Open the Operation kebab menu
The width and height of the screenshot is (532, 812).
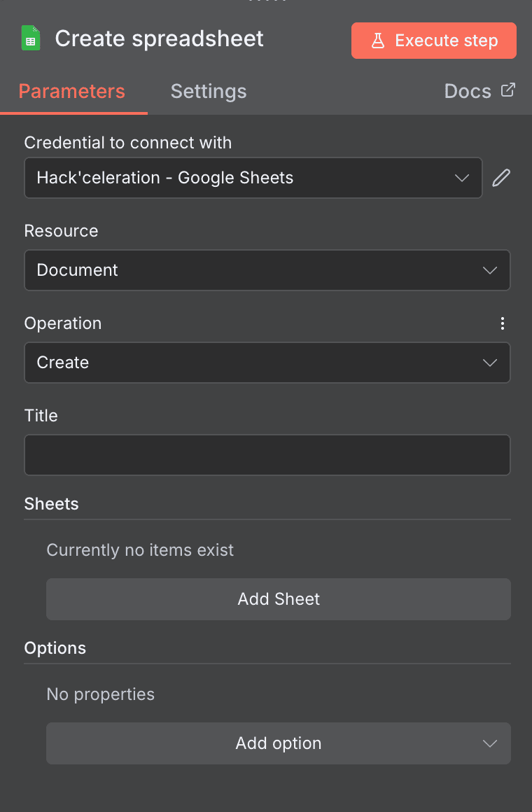[503, 323]
